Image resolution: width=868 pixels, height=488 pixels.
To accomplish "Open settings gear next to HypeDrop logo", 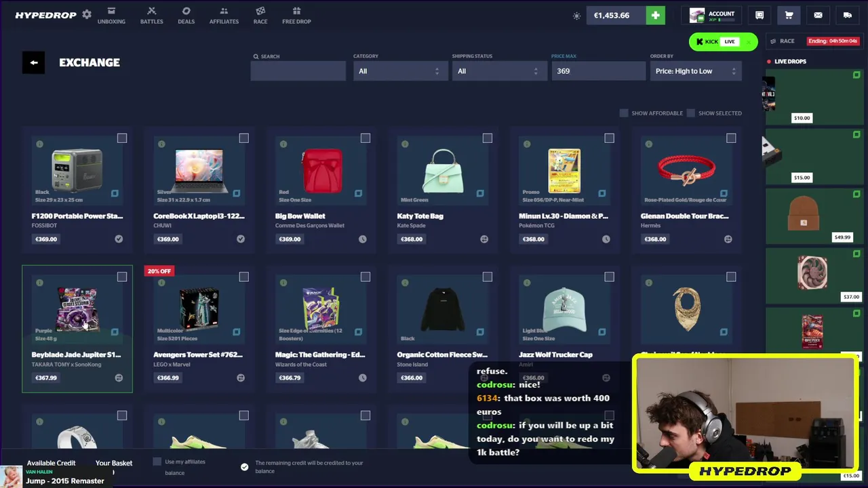I will 87,14.
